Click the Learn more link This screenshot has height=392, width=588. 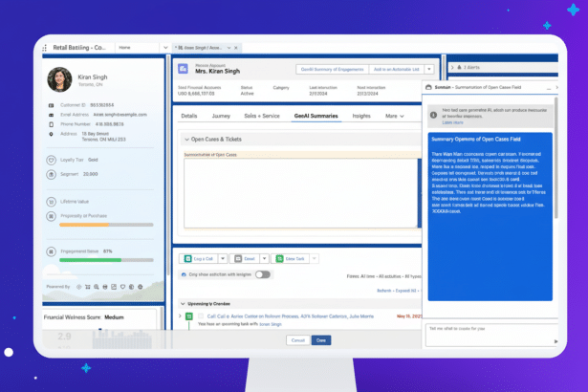click(452, 122)
